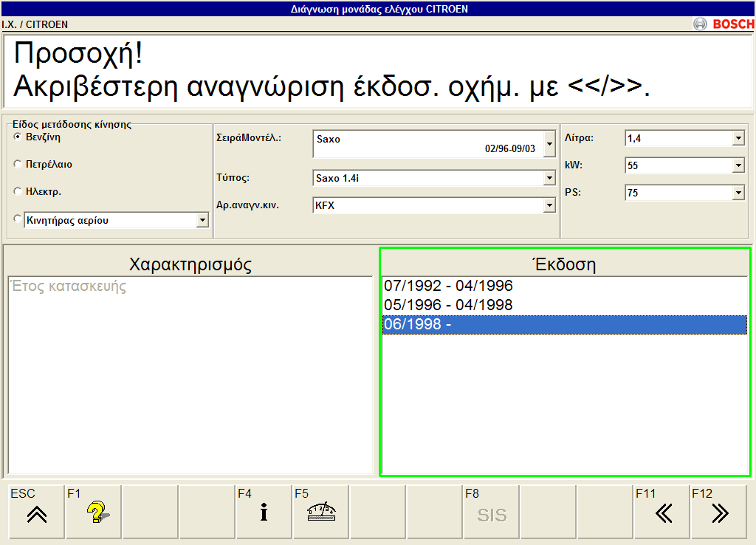756x545 pixels.
Task: Open the Κινητήρας αερίου dropdown
Action: pyautogui.click(x=202, y=220)
